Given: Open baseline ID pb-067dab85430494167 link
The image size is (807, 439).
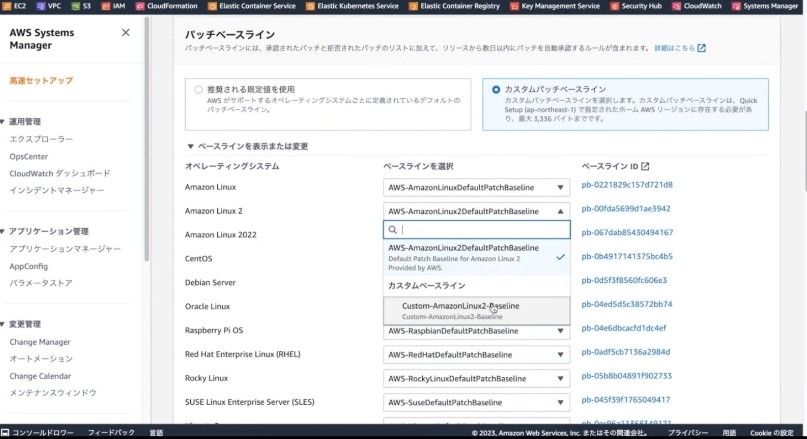Looking at the screenshot, I should [x=627, y=232].
